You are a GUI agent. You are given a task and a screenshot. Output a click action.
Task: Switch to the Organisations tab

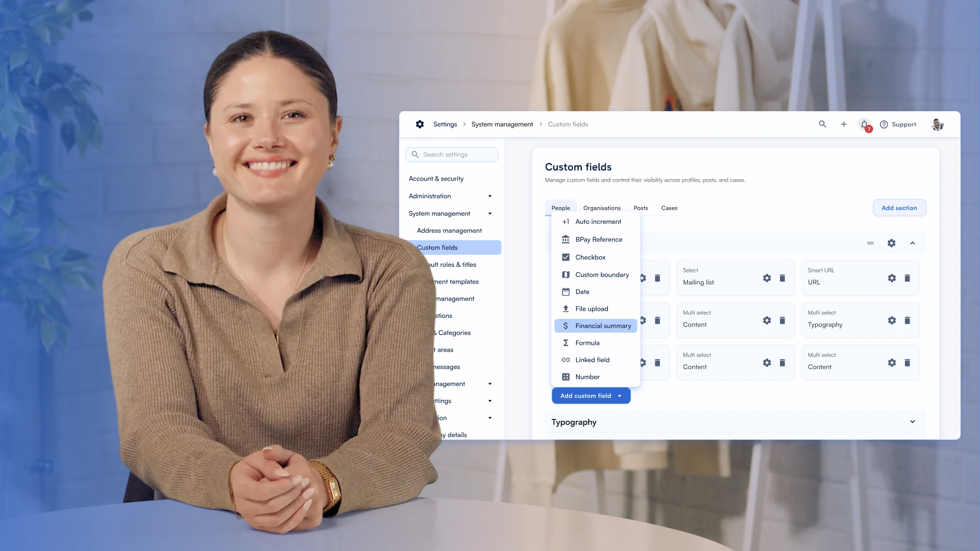pyautogui.click(x=602, y=208)
